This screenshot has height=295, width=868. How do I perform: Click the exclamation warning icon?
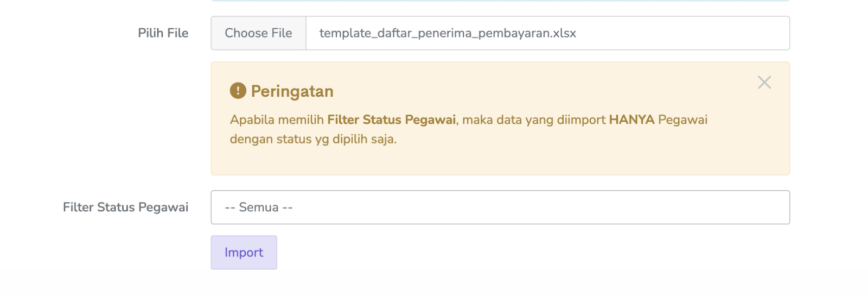(238, 91)
